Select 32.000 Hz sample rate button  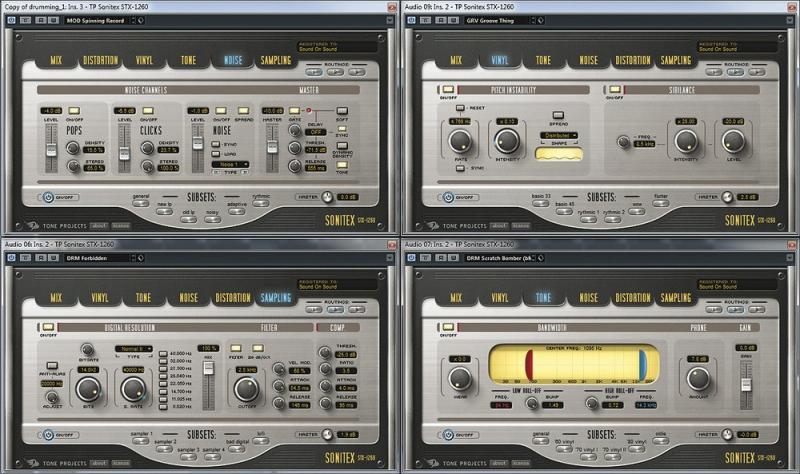163,360
